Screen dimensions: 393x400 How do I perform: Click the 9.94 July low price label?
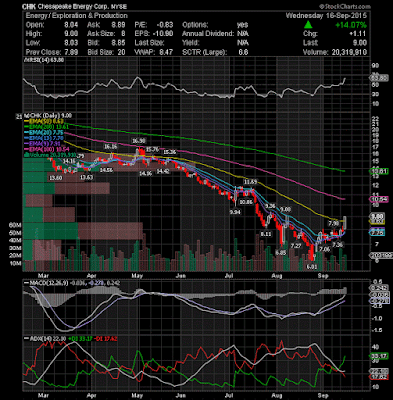point(235,212)
